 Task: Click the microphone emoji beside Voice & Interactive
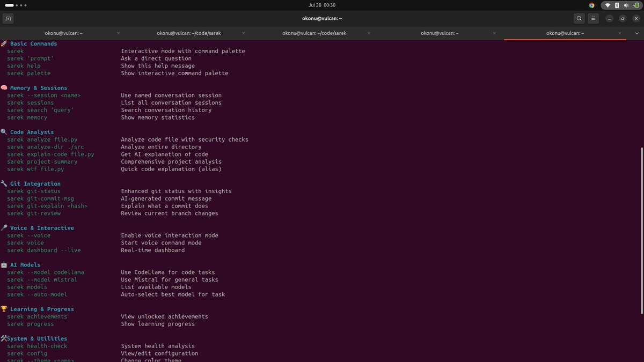click(4, 228)
